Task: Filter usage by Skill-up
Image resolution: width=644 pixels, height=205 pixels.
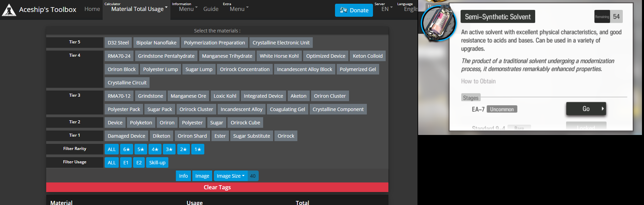Action: click(x=157, y=163)
